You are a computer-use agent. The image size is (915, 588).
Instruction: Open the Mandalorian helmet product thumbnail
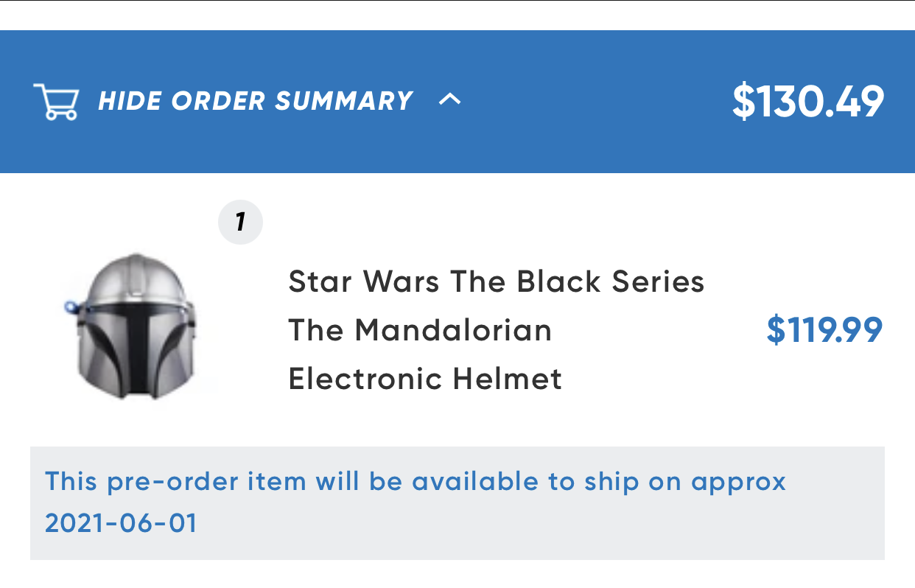coord(133,326)
